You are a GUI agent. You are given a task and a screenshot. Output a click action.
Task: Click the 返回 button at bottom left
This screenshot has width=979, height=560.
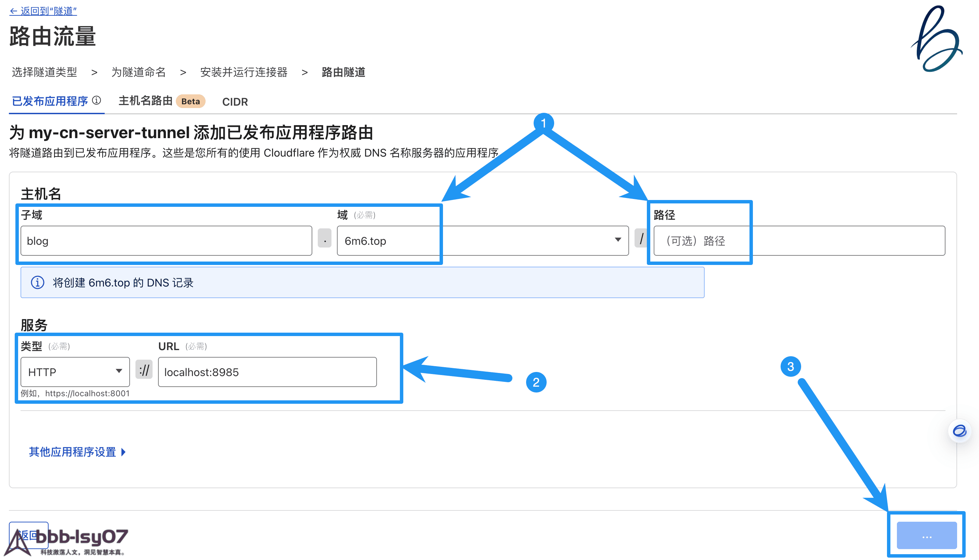pyautogui.click(x=28, y=535)
